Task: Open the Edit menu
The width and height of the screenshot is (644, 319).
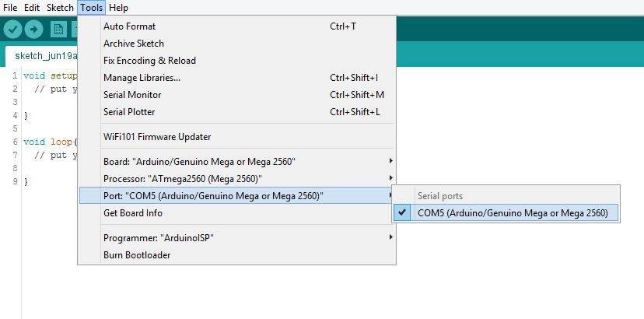Action: pyautogui.click(x=32, y=8)
